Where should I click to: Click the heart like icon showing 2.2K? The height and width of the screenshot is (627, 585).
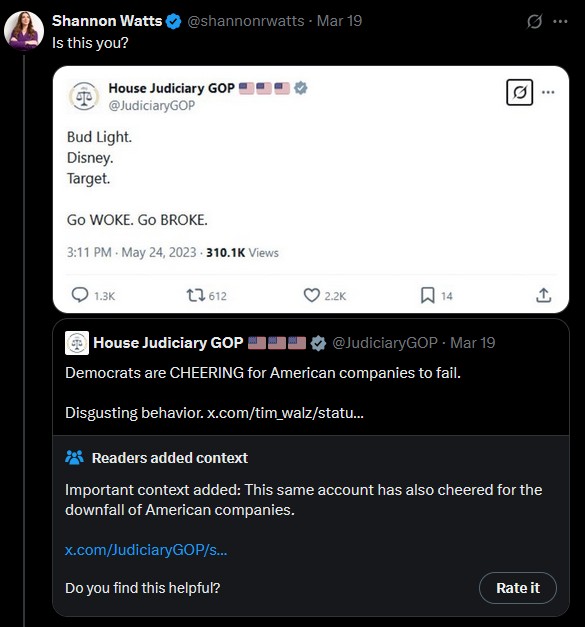[311, 296]
